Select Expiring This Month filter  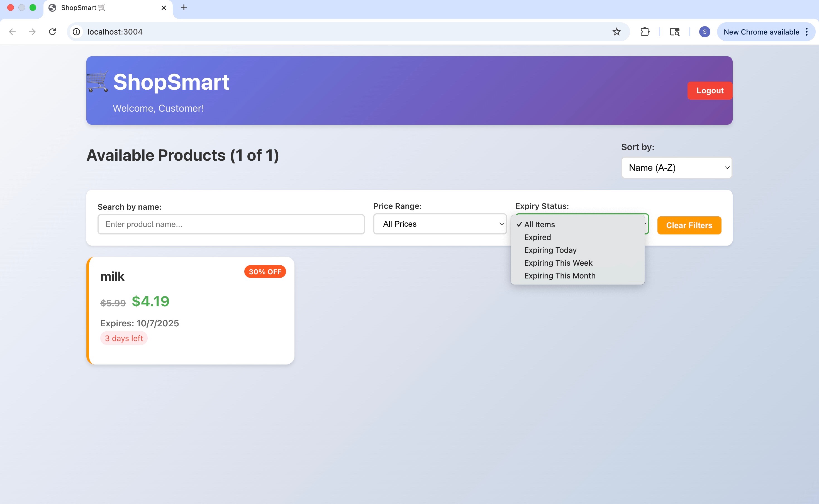click(x=560, y=276)
